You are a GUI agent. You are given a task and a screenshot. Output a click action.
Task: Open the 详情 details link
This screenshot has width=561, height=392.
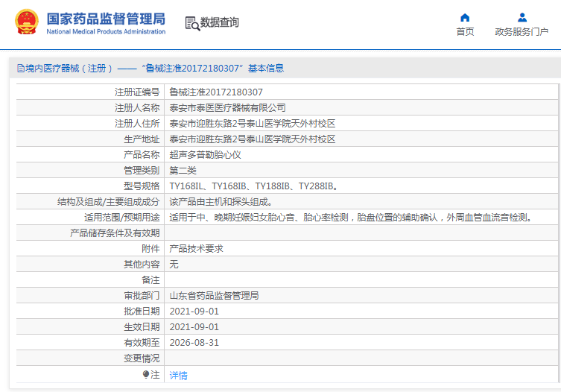coord(178,375)
